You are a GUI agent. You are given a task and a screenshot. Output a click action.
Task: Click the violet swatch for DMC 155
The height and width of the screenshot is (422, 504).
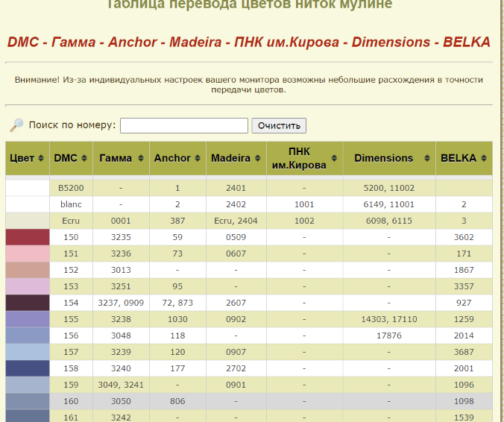[x=28, y=319]
